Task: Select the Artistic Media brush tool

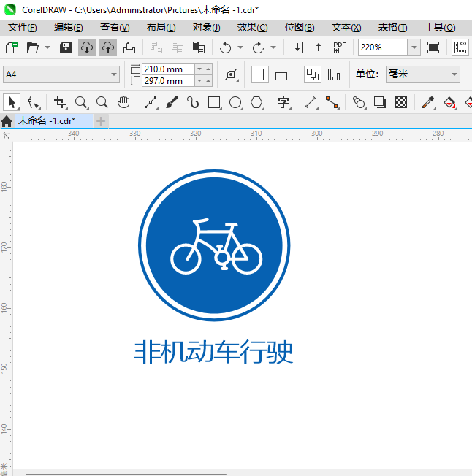Action: 172,103
